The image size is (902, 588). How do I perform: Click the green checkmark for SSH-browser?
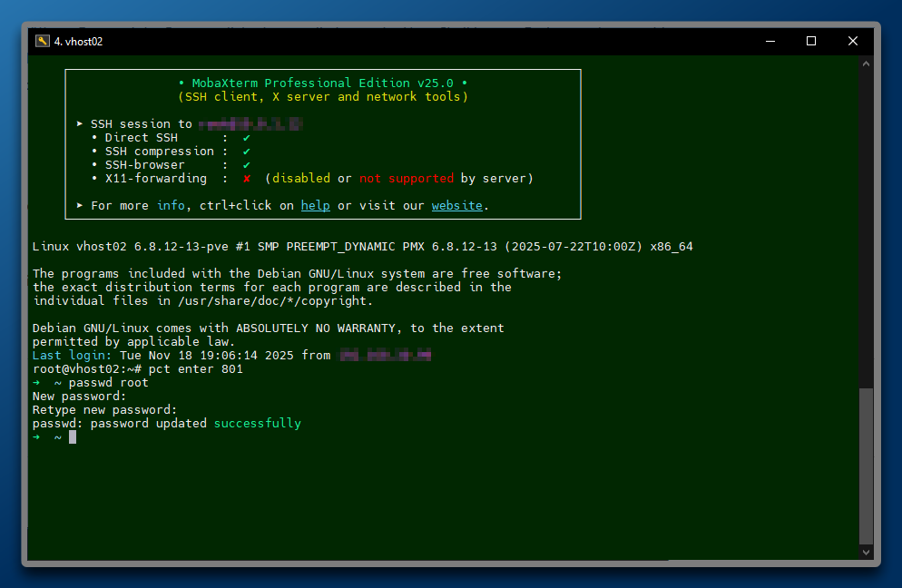[246, 165]
